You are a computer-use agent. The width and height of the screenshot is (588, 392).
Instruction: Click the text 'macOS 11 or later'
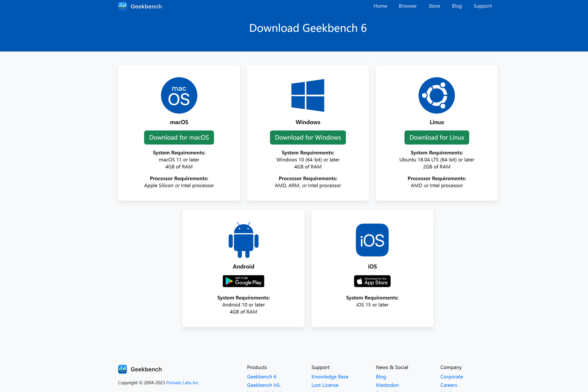tap(179, 160)
